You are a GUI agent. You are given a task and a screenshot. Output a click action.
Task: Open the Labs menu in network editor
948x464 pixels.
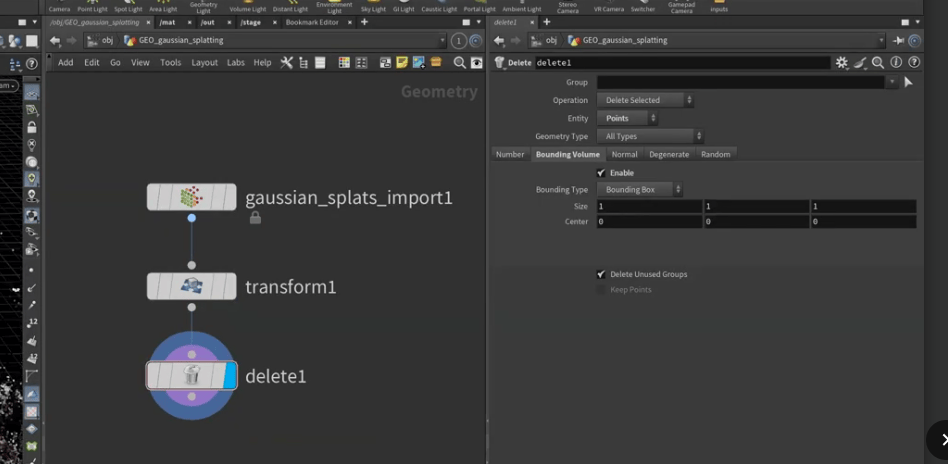pos(235,62)
